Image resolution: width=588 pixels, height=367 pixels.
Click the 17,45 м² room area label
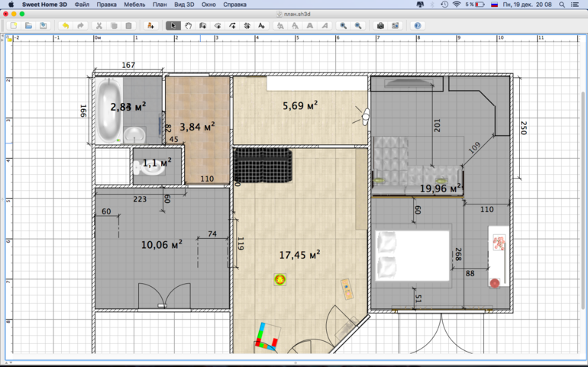pyautogui.click(x=299, y=255)
